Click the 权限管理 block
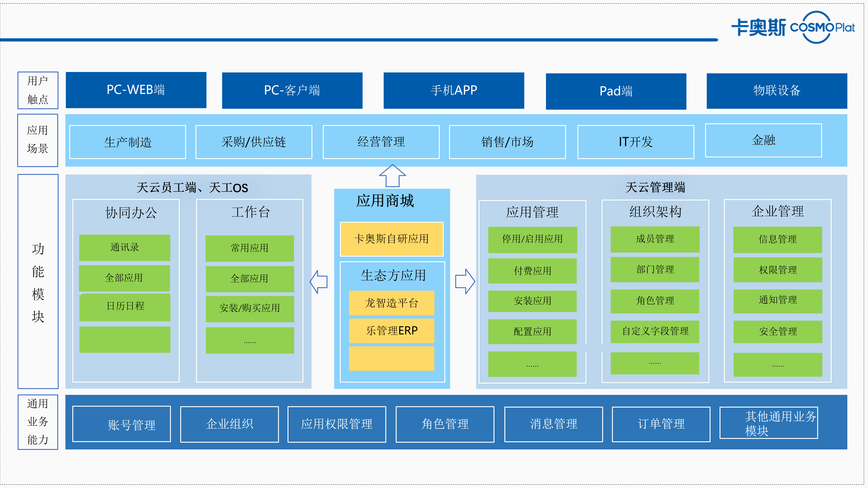The width and height of the screenshot is (868, 488). 778,270
